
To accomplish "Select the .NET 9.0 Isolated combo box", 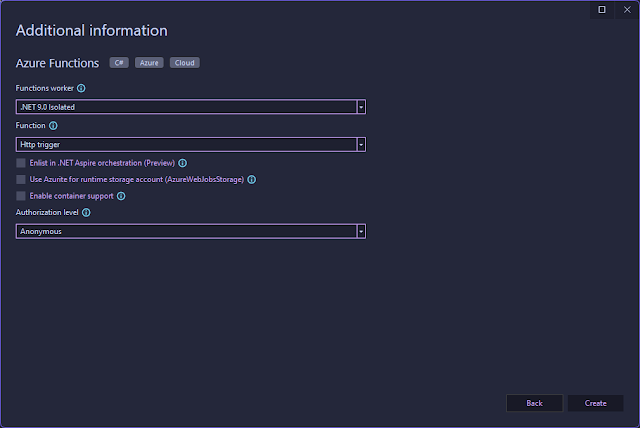I will [191, 107].
